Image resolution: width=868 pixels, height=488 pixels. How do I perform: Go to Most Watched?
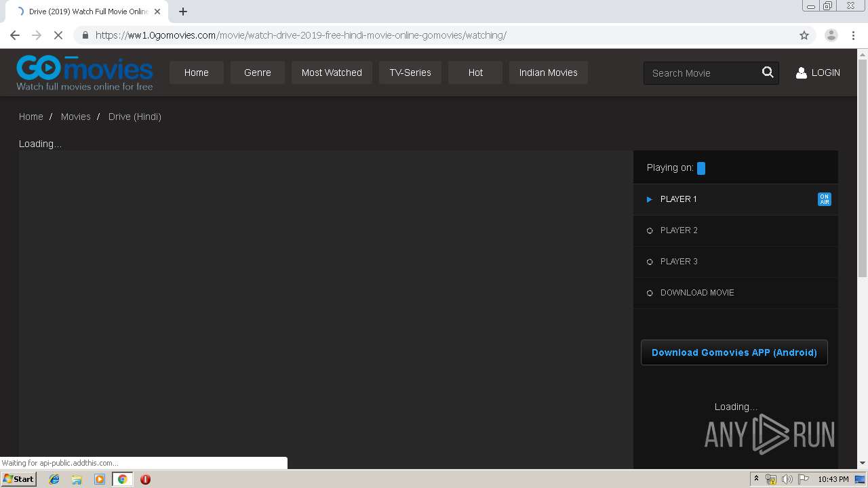coord(332,73)
